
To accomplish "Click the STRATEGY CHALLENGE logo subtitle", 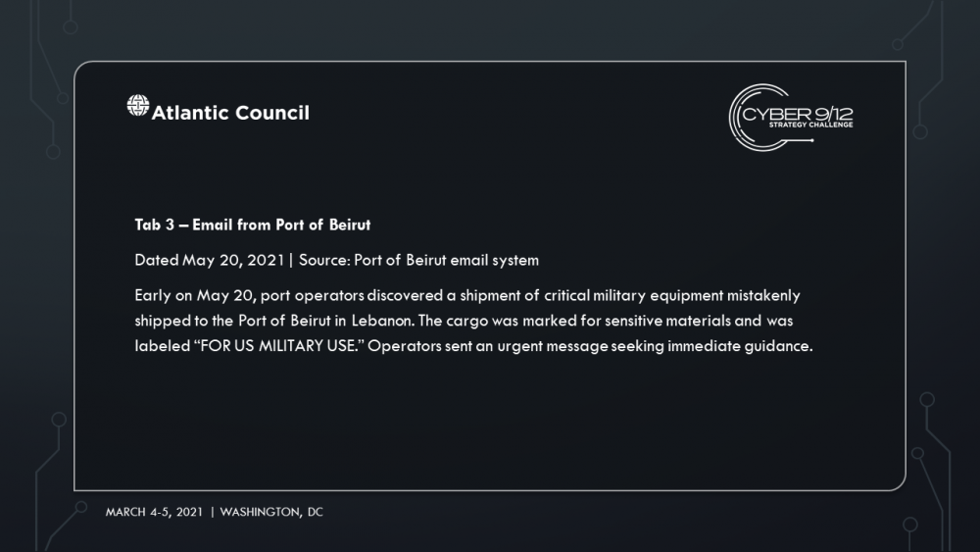I will click(x=810, y=125).
